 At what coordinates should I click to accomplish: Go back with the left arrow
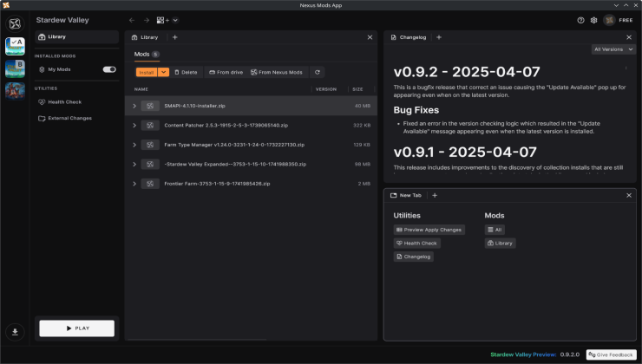(132, 20)
